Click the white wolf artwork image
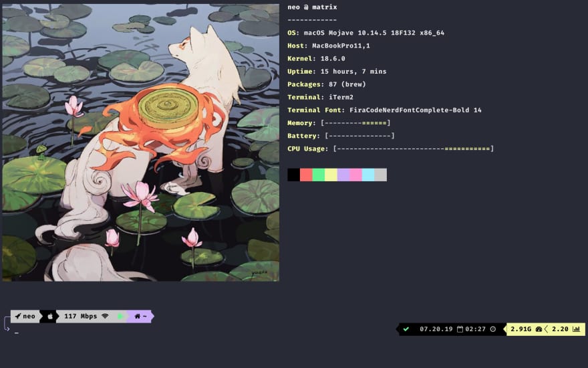The height and width of the screenshot is (368, 588). click(140, 143)
